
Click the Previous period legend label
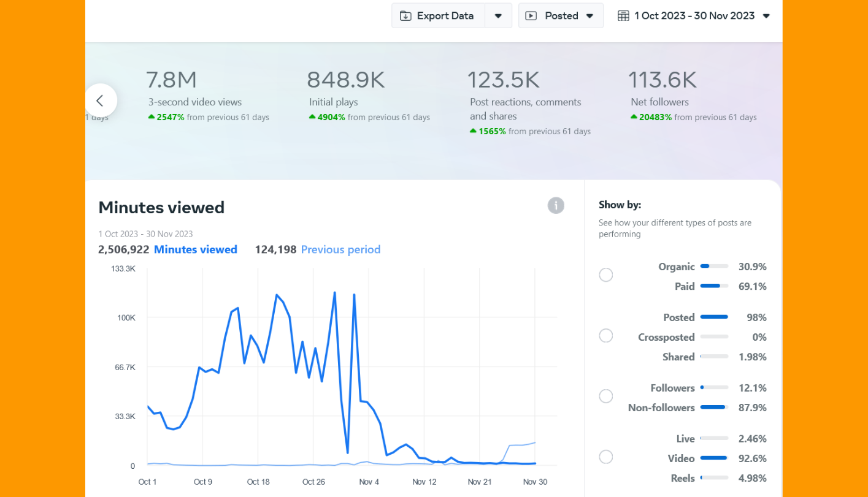[x=340, y=249]
